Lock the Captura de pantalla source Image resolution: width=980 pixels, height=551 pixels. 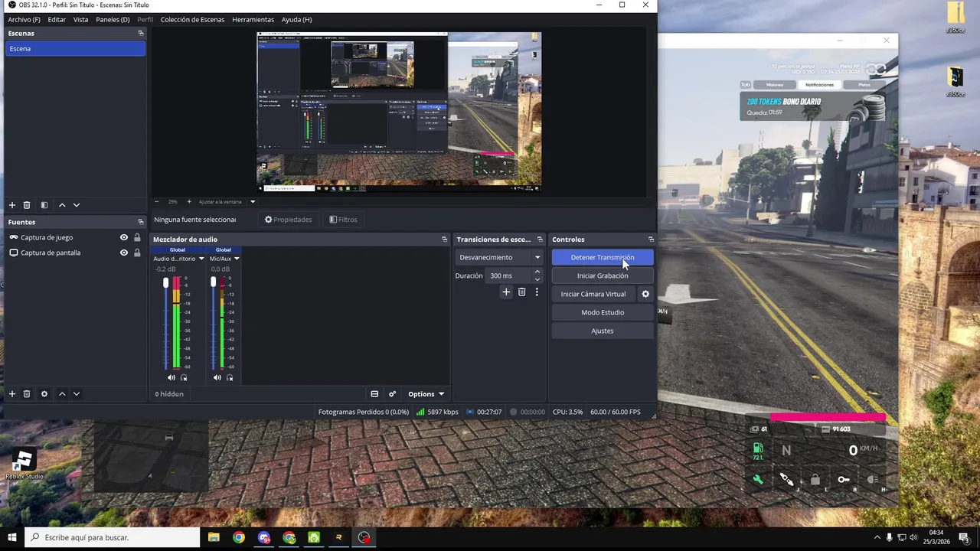[137, 253]
